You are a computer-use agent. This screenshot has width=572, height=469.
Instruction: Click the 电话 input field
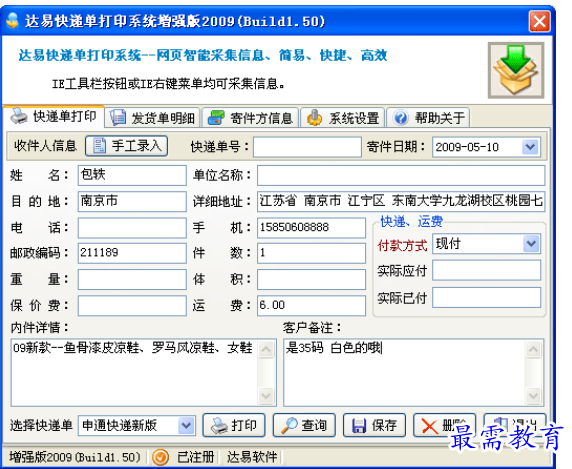pyautogui.click(x=132, y=228)
